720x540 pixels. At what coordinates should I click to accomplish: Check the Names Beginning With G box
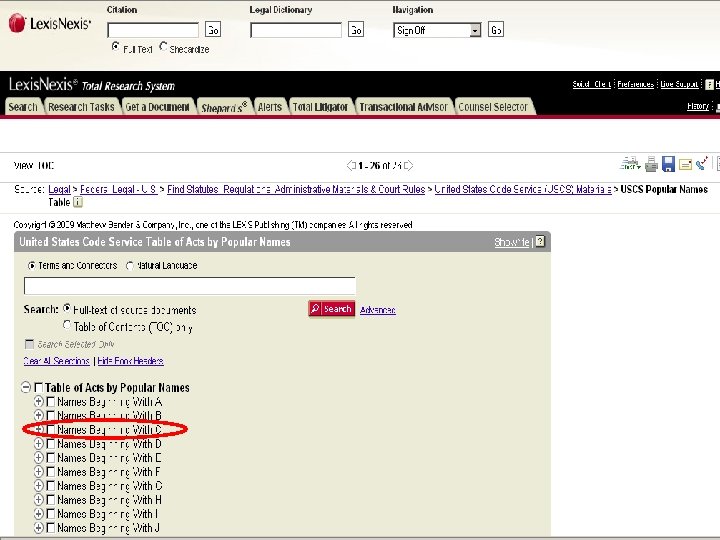click(51, 486)
